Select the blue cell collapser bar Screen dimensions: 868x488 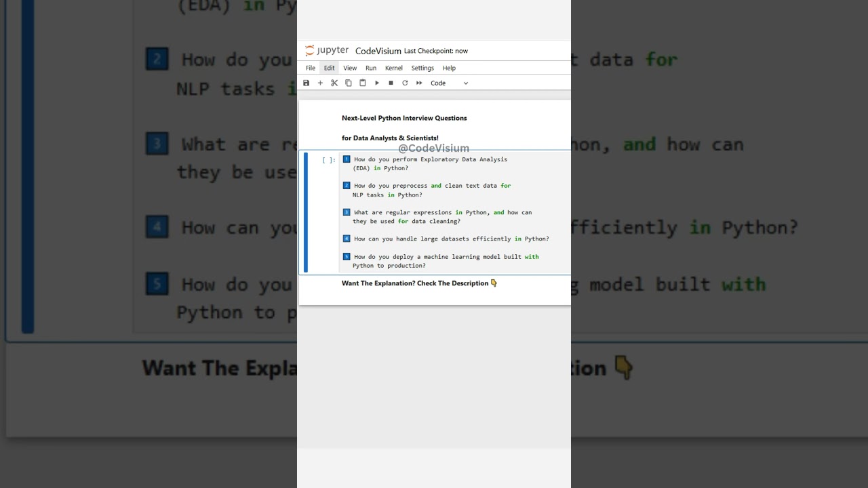(x=306, y=213)
